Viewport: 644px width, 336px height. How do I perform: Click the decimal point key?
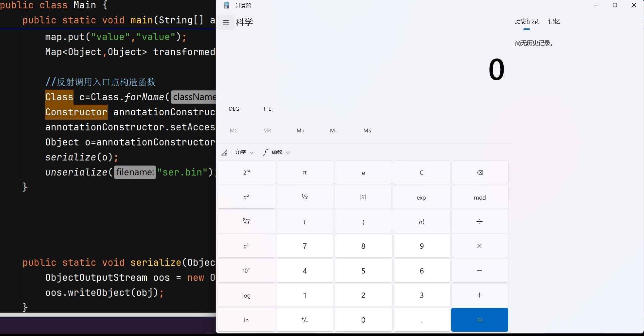(421, 320)
